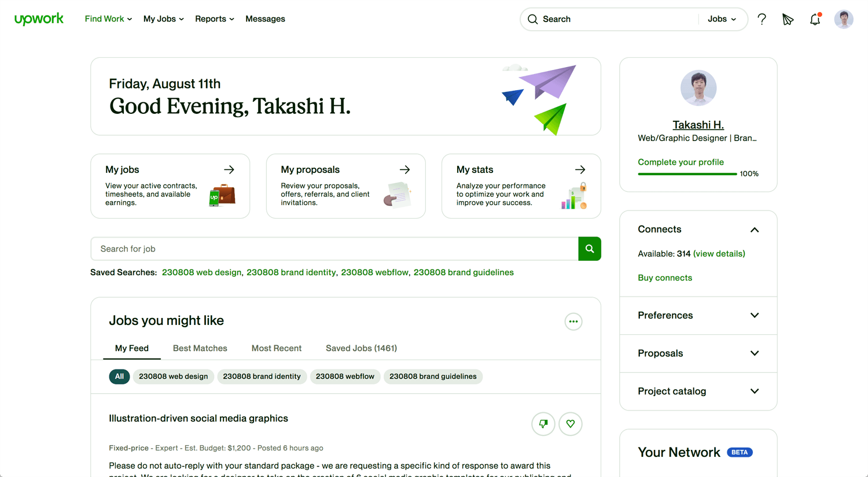This screenshot has width=868, height=477.
Task: Click the chart illustration on My stats card
Action: [x=574, y=196]
